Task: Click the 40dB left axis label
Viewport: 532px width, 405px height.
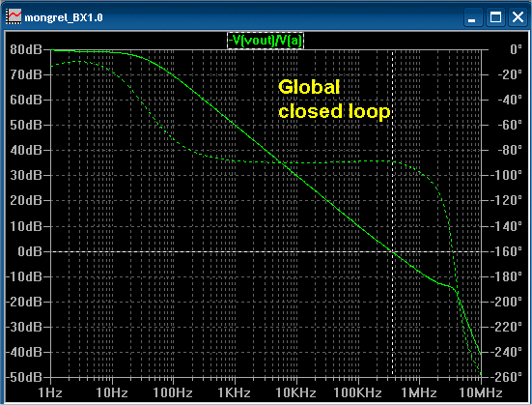Action: click(x=26, y=150)
